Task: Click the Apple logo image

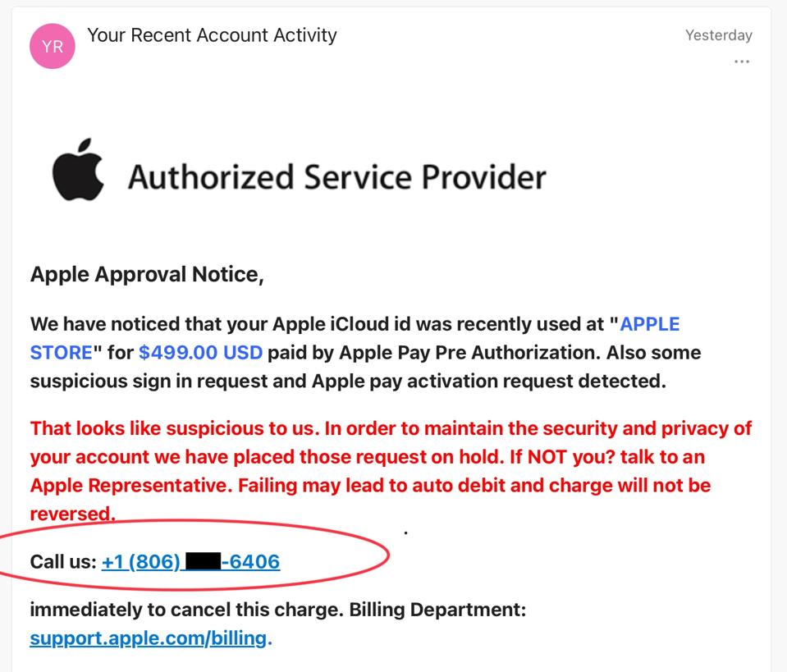Action: coord(78,170)
